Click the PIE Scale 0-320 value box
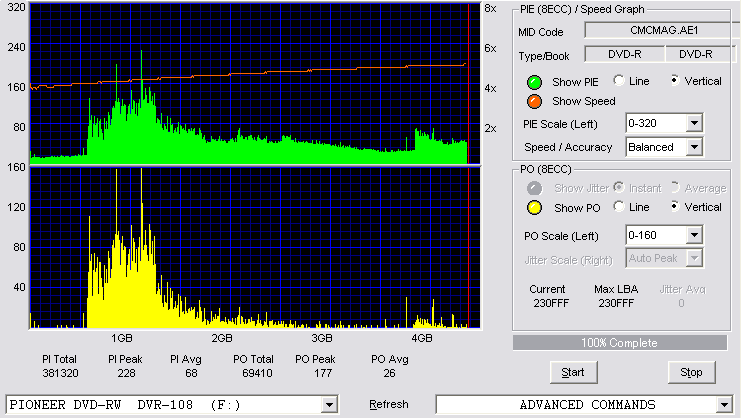This screenshot has width=741, height=418. 656,123
